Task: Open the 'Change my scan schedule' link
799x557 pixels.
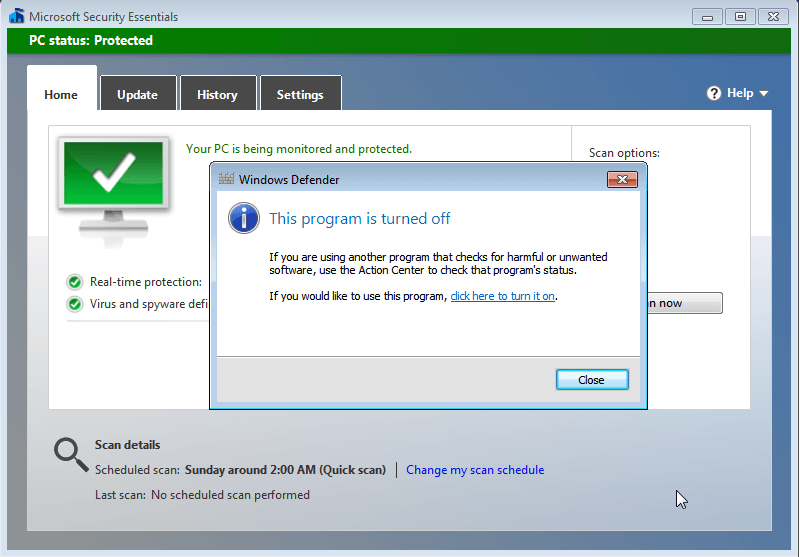Action: tap(475, 470)
